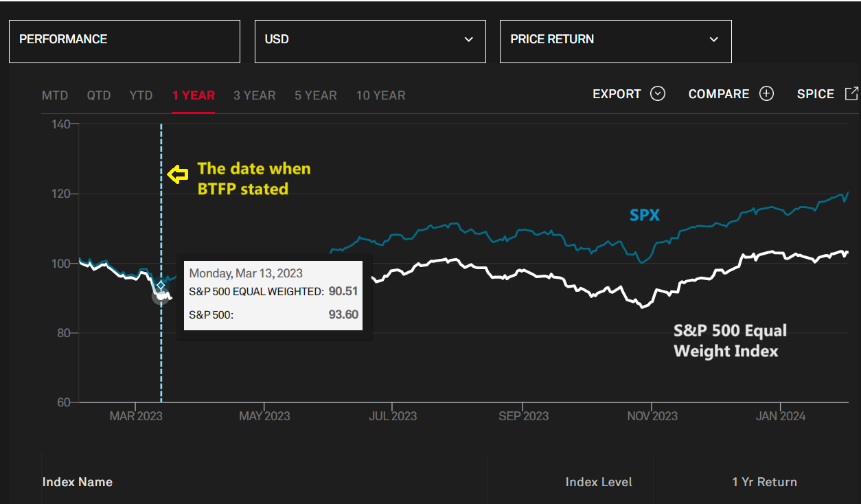Click the circle marker on Equal Weight line
Viewport: 861px width, 504px height.
[161, 296]
